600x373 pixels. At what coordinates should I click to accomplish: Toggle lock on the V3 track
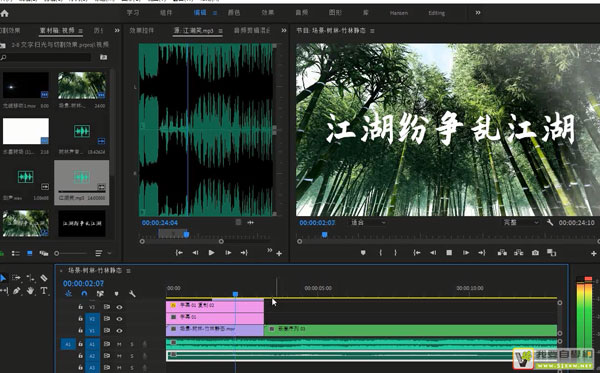pos(80,307)
